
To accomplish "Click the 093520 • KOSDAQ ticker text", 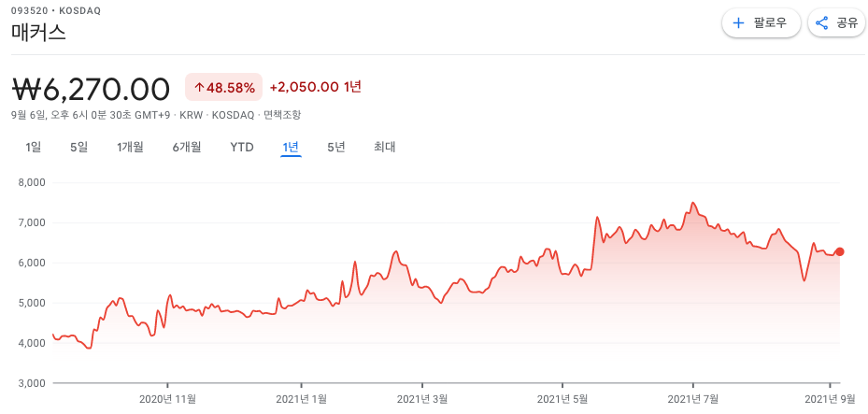I will point(56,10).
